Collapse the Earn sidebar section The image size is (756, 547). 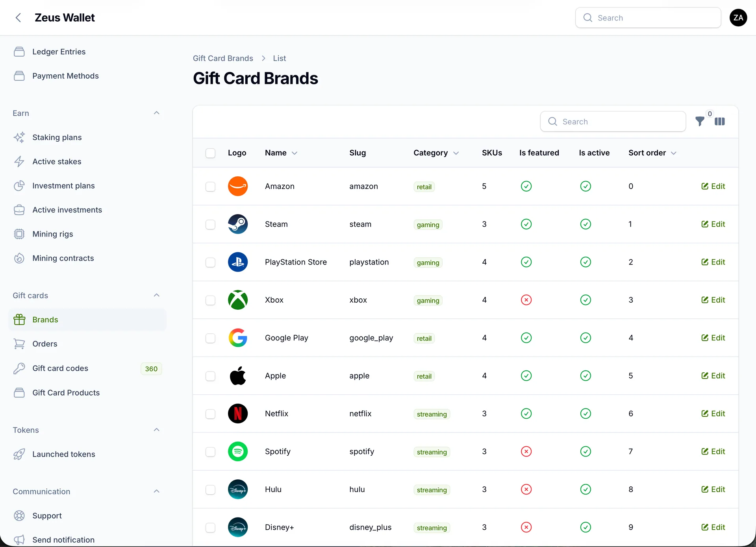tap(156, 113)
